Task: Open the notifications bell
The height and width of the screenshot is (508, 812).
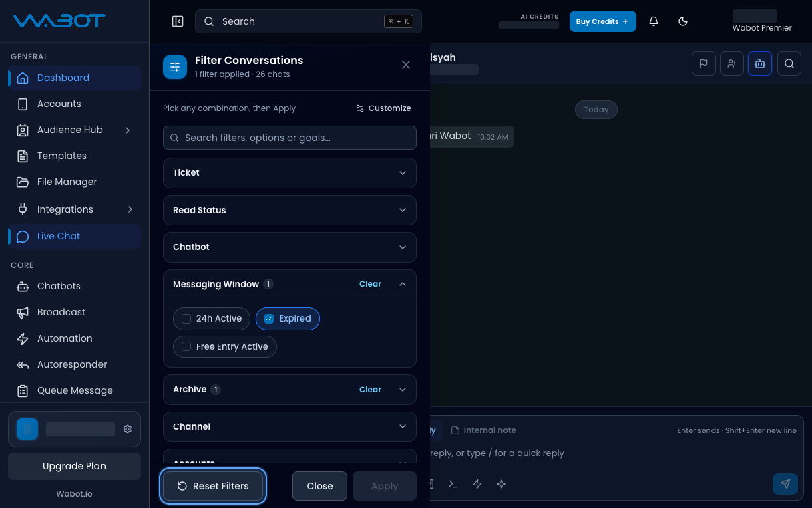Action: tap(654, 21)
